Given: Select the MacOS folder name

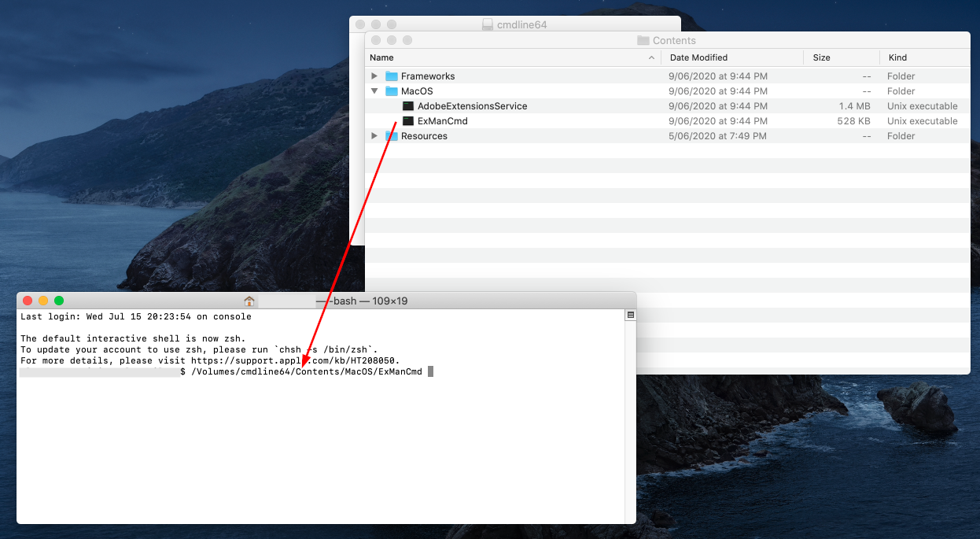Looking at the screenshot, I should 417,91.
